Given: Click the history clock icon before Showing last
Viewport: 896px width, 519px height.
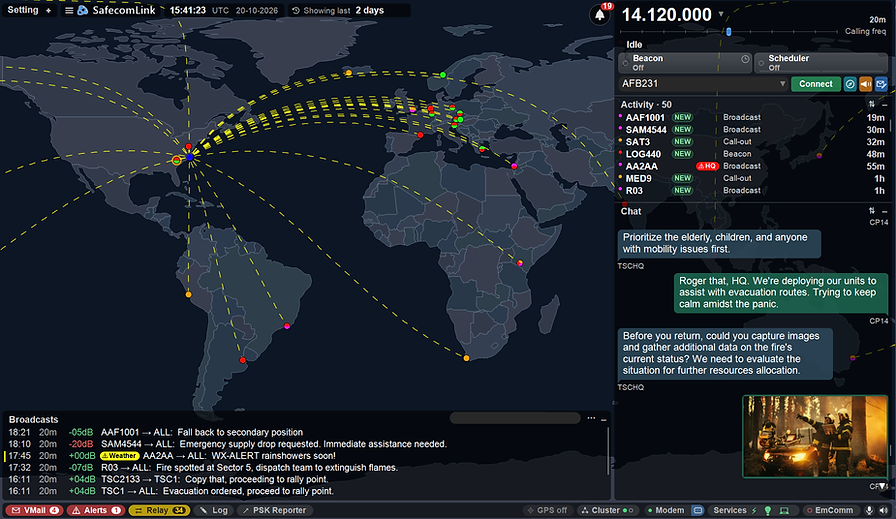Looking at the screenshot, I should (295, 10).
